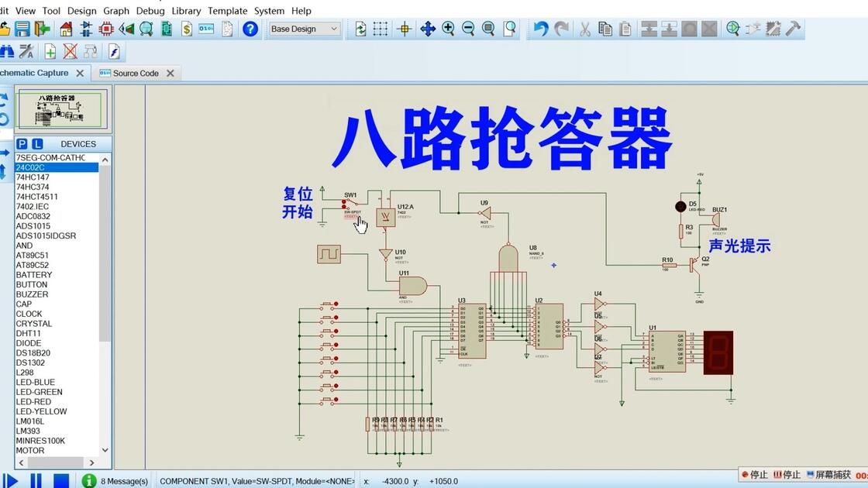
Task: Click the Zoom to Area icon
Action: point(509,29)
